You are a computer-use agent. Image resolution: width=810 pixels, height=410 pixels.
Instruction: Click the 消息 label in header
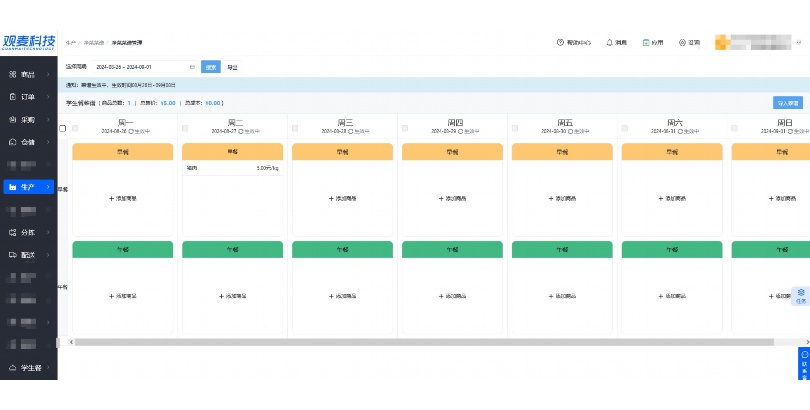point(620,42)
